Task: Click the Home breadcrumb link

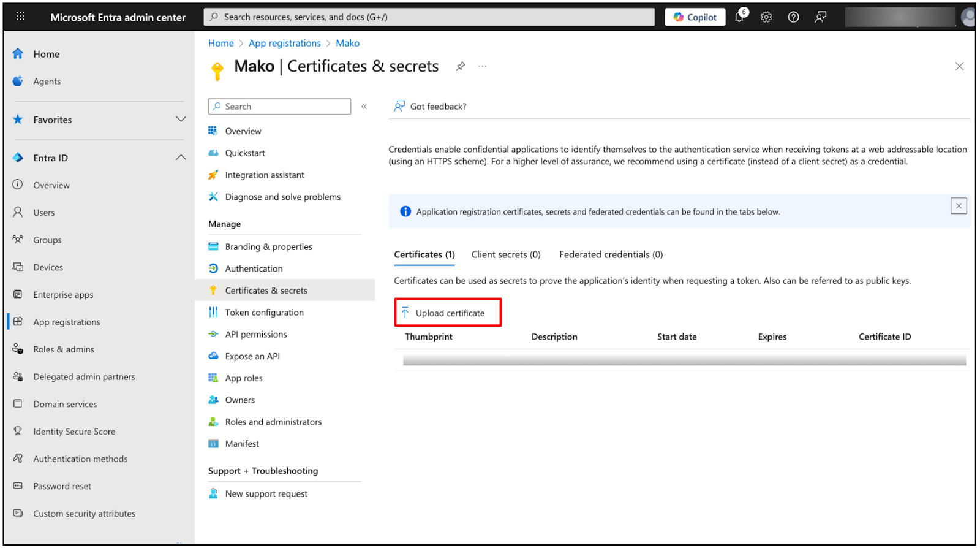Action: pos(221,43)
